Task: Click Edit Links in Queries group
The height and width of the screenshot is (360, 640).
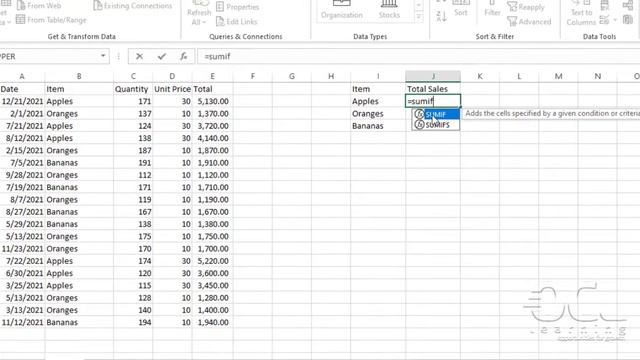Action: [x=236, y=22]
